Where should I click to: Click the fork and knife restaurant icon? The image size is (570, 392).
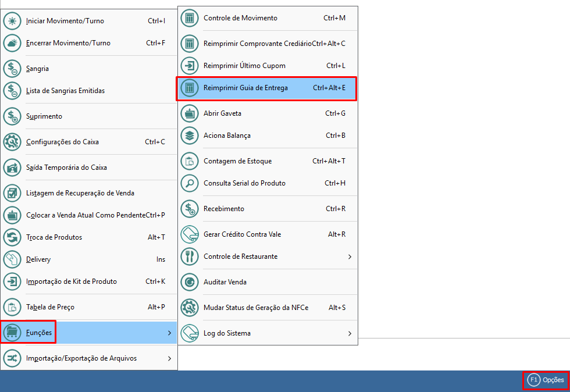pos(189,256)
